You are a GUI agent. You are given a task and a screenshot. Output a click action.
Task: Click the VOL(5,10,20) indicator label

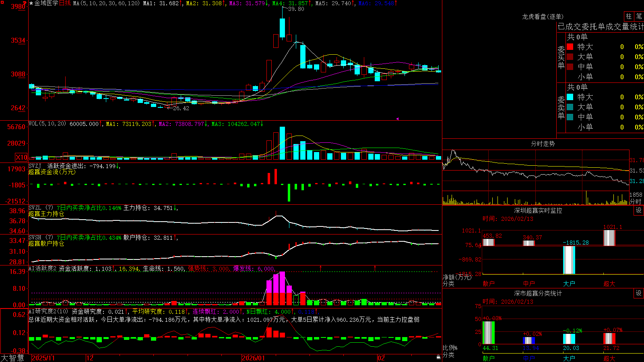coord(47,124)
